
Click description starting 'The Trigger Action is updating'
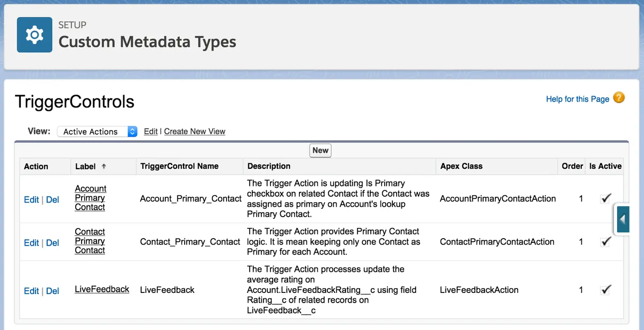[338, 198]
